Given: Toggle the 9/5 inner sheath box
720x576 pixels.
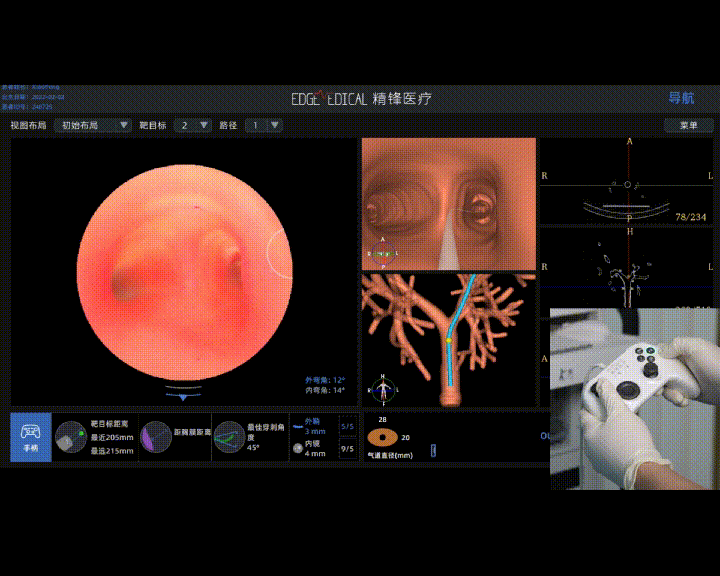Looking at the screenshot, I should tap(347, 449).
